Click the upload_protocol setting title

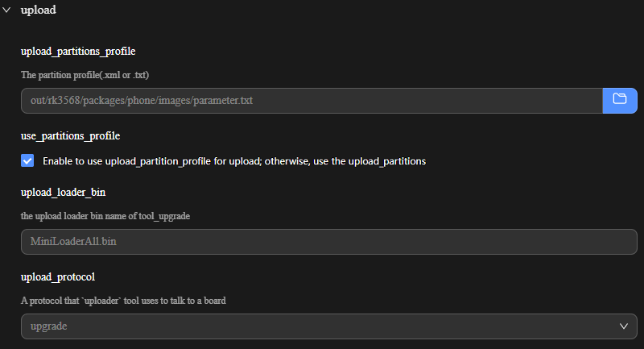click(x=58, y=276)
